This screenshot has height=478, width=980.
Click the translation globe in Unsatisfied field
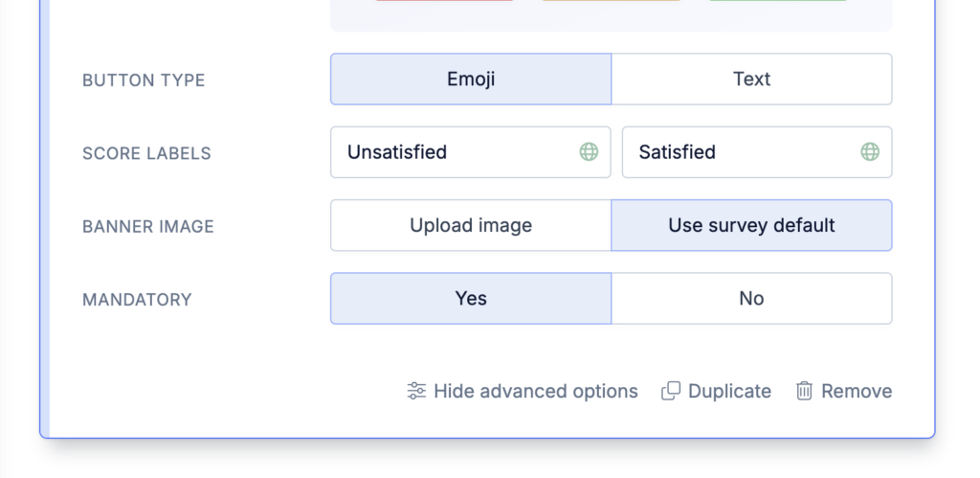pyautogui.click(x=589, y=151)
